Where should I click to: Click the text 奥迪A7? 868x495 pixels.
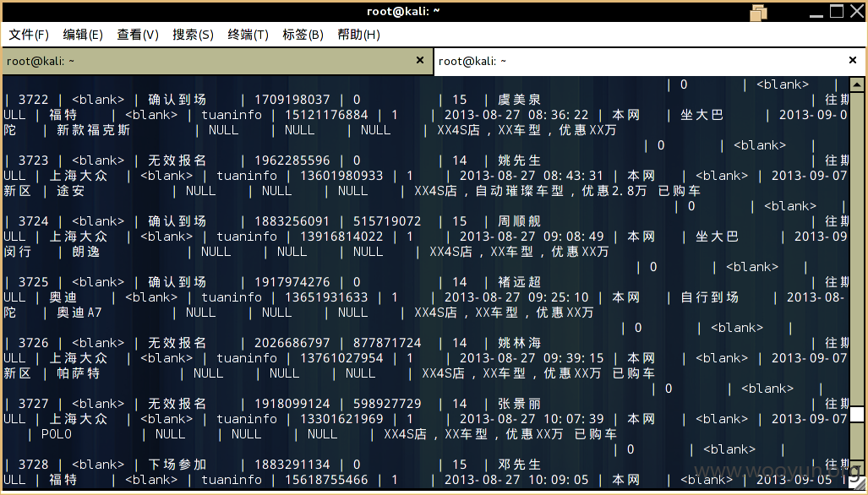click(x=79, y=313)
